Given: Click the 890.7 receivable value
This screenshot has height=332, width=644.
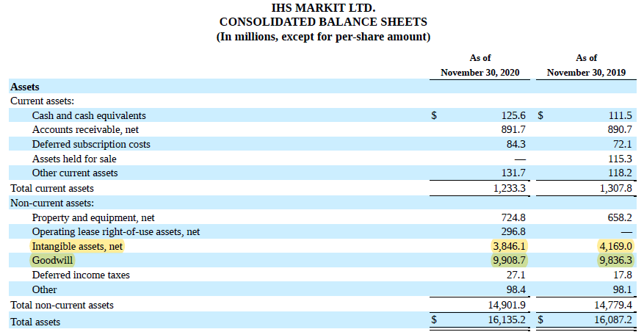Looking at the screenshot, I should (620, 130).
